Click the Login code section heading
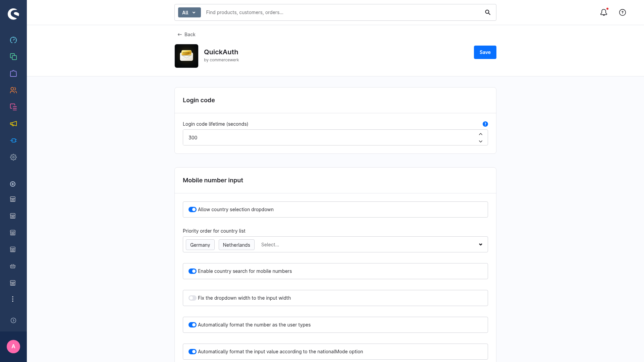Image resolution: width=644 pixels, height=362 pixels. click(199, 100)
